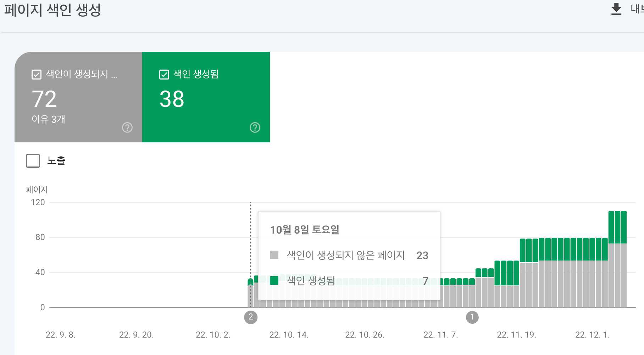Open help icon on green indexed card
Image resolution: width=644 pixels, height=355 pixels.
[255, 127]
